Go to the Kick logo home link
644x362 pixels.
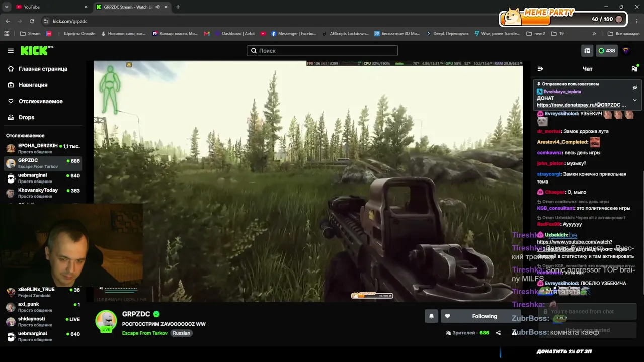coord(37,51)
